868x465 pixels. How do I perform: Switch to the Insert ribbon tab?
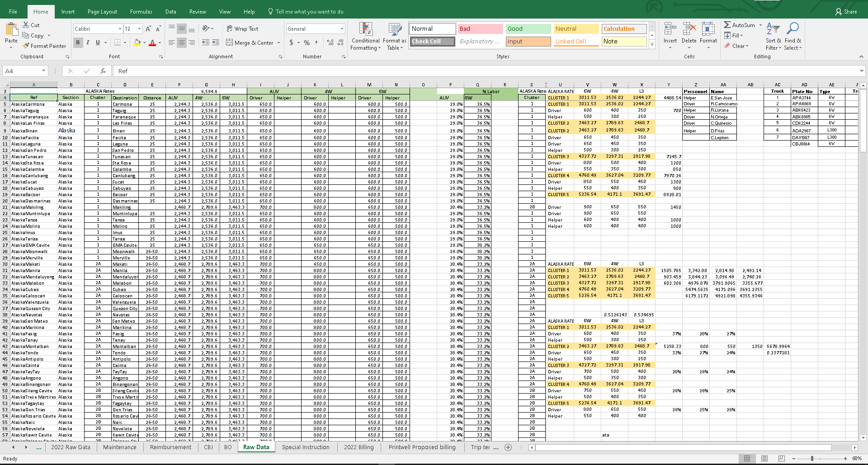pyautogui.click(x=68, y=12)
